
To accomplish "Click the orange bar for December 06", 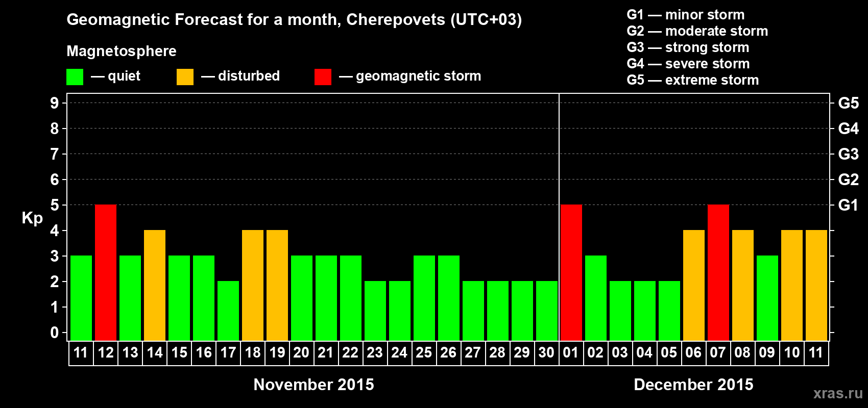I will 694,286.
